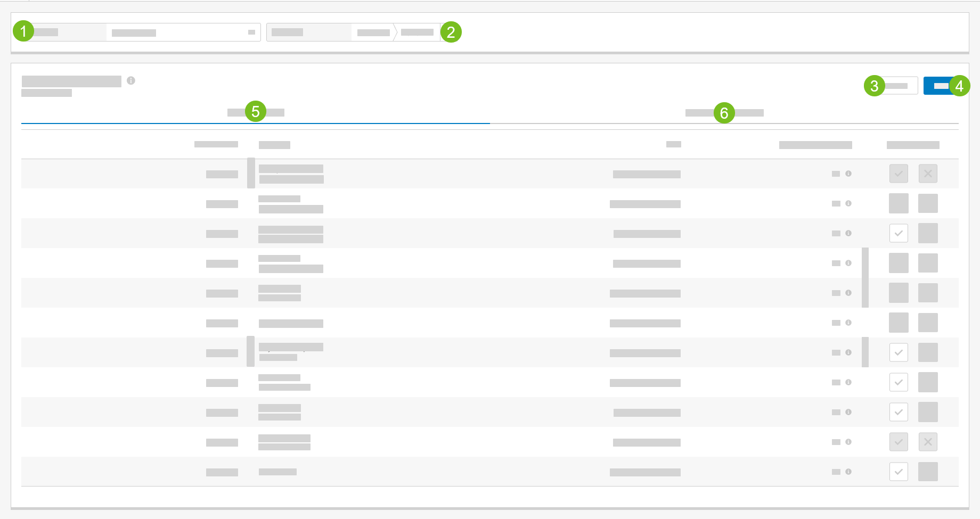The image size is (980, 519).
Task: Toggle the checkmark box in the third row
Action: 899,233
